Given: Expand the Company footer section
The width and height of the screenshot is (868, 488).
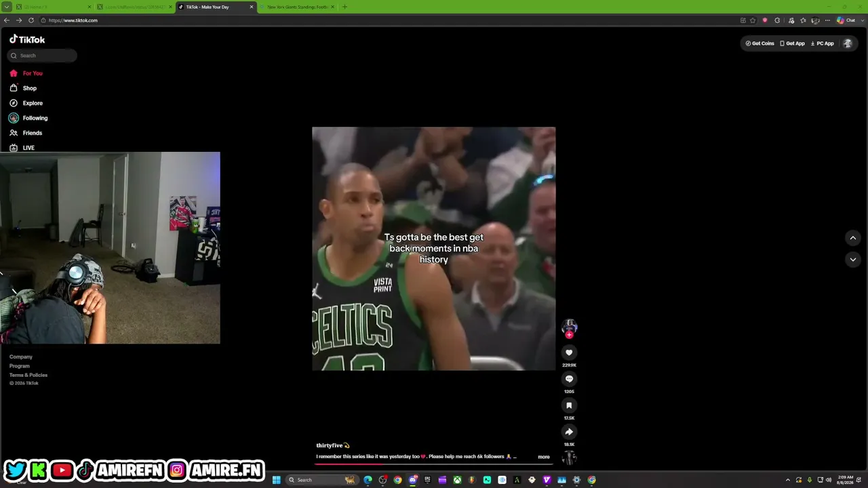Looking at the screenshot, I should pyautogui.click(x=21, y=357).
